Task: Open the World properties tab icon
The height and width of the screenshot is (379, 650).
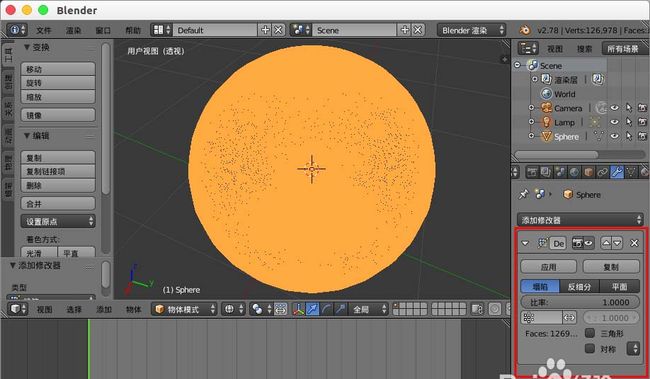Action: [x=574, y=172]
